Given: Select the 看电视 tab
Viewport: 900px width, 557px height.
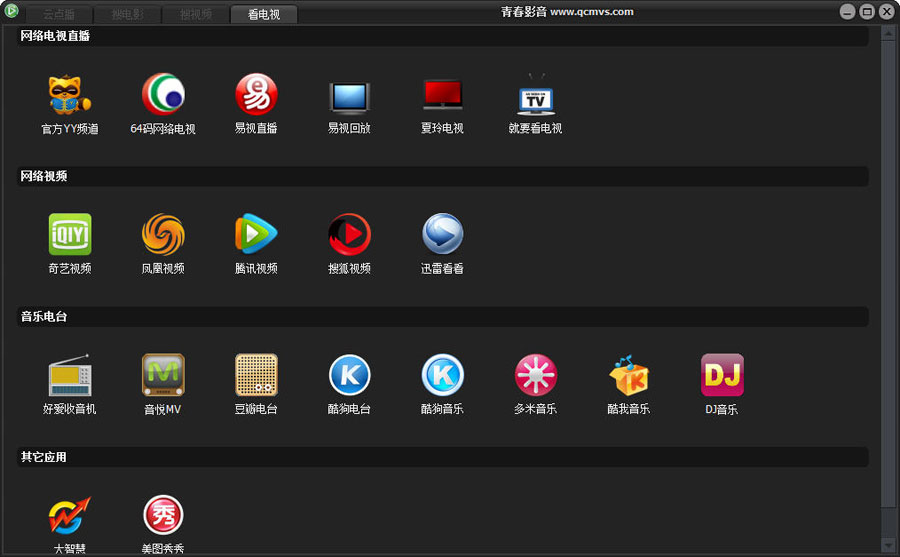Looking at the screenshot, I should click(x=264, y=15).
